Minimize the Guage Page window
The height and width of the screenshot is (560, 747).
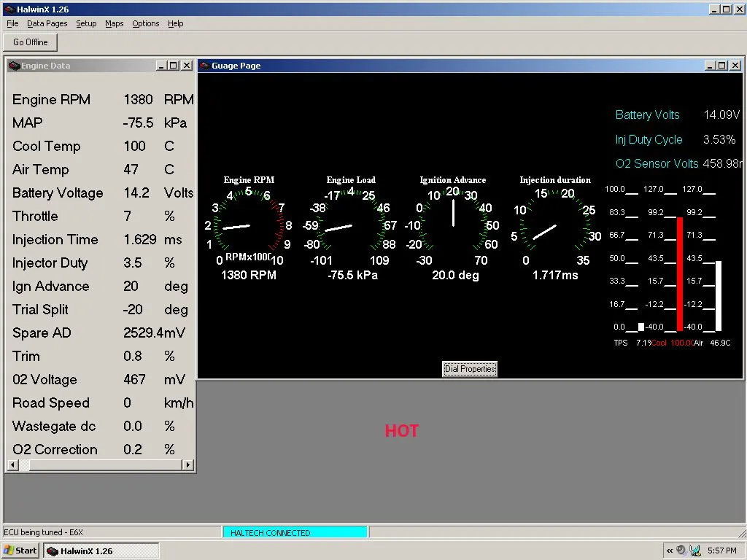(710, 66)
